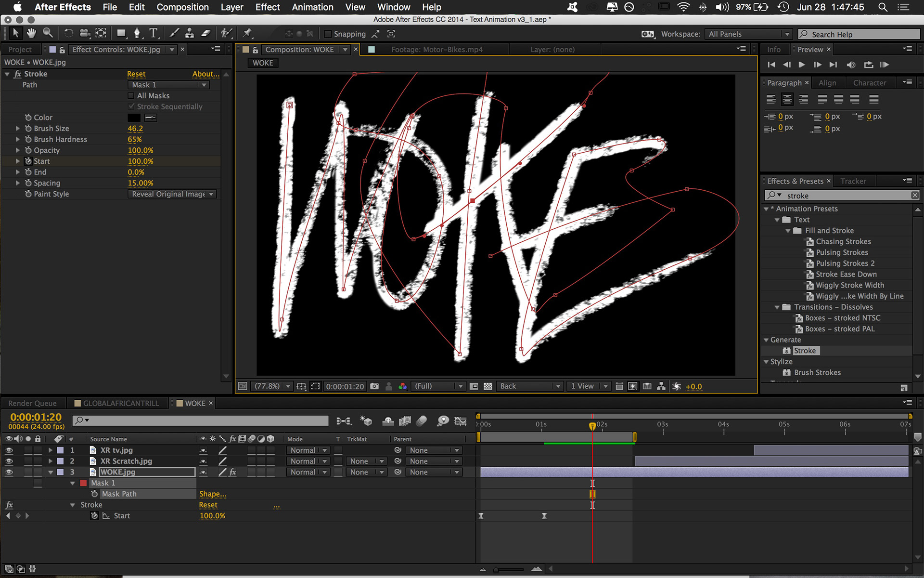Screen dimensions: 924x578
Task: Select the Hand tool
Action: coord(31,33)
